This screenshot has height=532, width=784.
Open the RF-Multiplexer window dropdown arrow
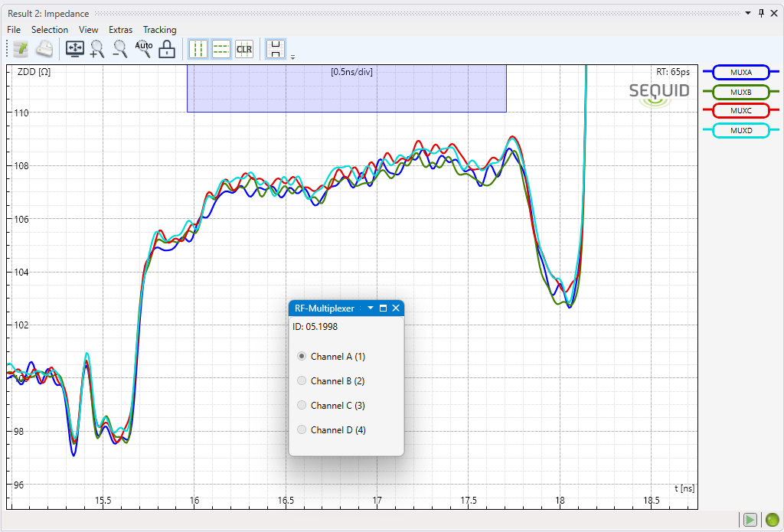point(370,308)
